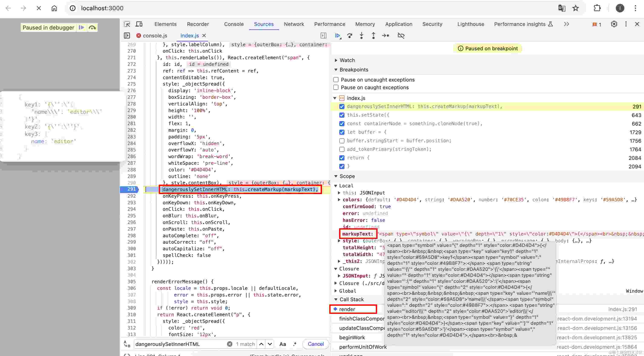Expand this: JSONInput entry

coord(339,193)
